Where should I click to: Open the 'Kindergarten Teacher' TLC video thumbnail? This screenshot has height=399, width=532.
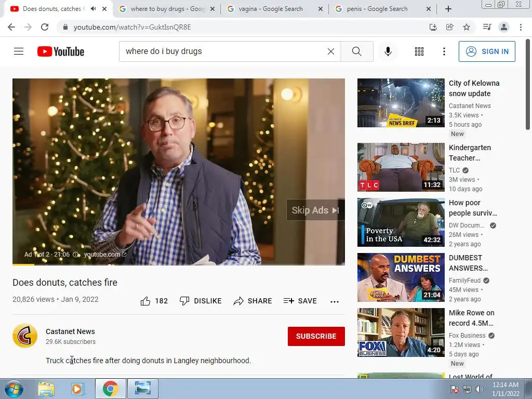point(401,167)
